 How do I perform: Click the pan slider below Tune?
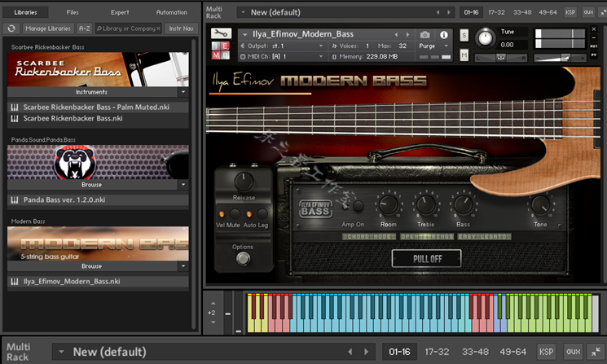click(x=501, y=58)
